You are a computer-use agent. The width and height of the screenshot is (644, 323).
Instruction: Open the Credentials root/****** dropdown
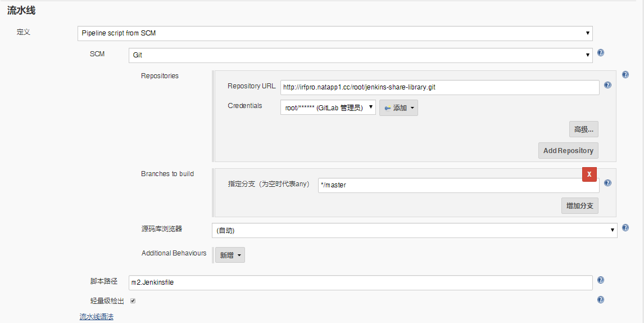coord(328,108)
